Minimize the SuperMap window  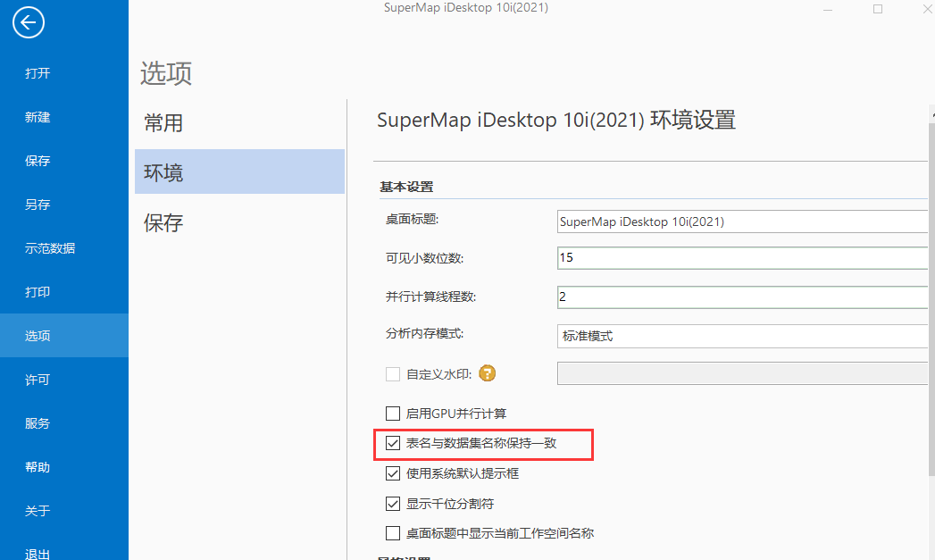828,9
